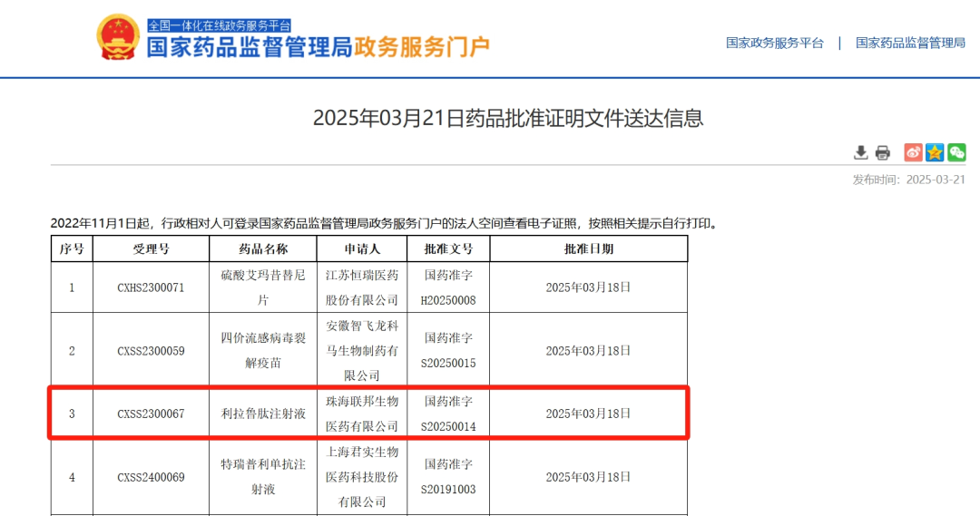Click the 申请人 column header
Screen dimensions: 980x516
coord(362,248)
